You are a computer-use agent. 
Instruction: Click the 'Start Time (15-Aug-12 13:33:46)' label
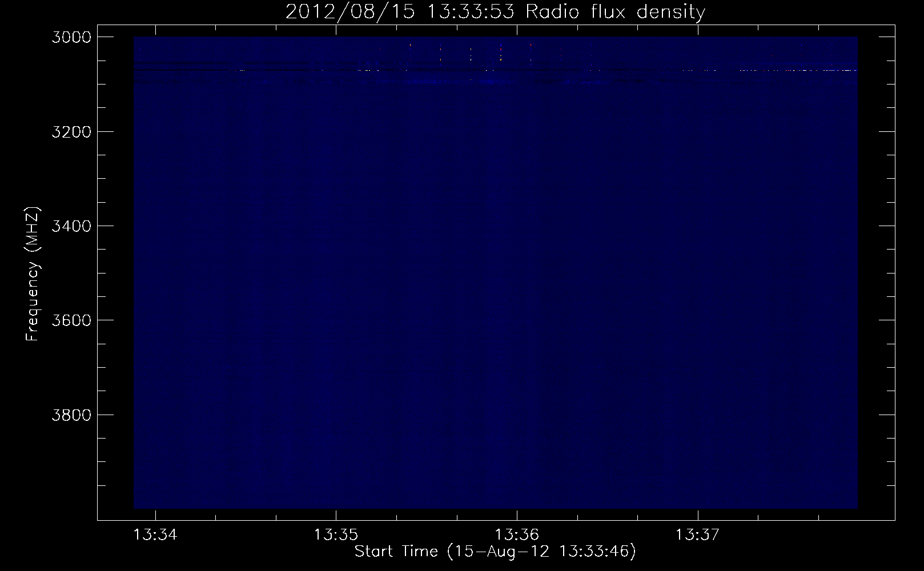pos(495,552)
